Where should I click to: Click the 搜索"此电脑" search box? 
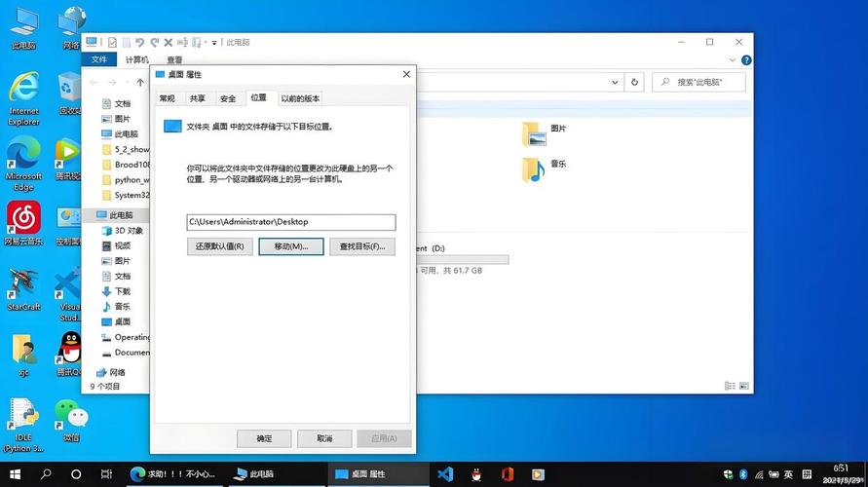click(698, 82)
